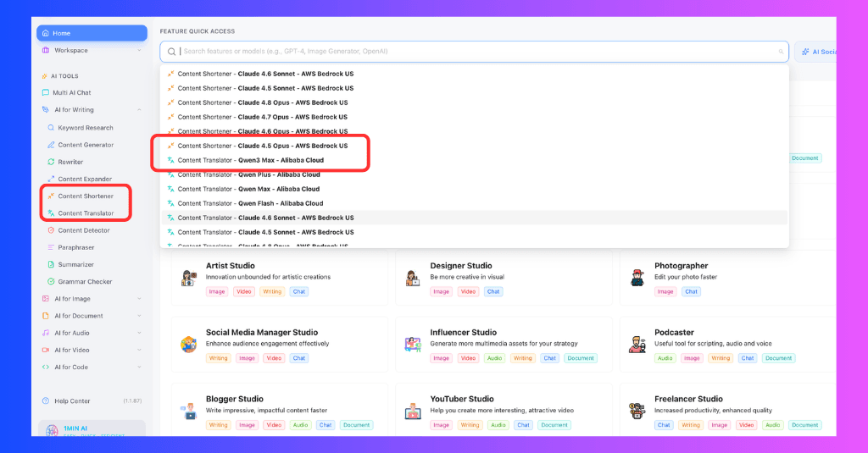Click the Multi AI Chat bubble icon
The width and height of the screenshot is (868, 453).
coord(46,92)
